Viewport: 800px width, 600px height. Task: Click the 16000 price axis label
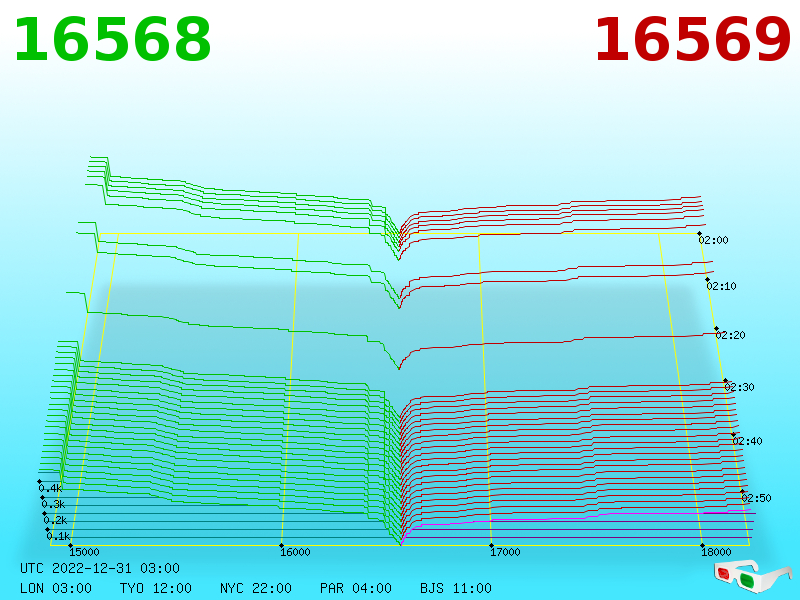click(x=295, y=552)
